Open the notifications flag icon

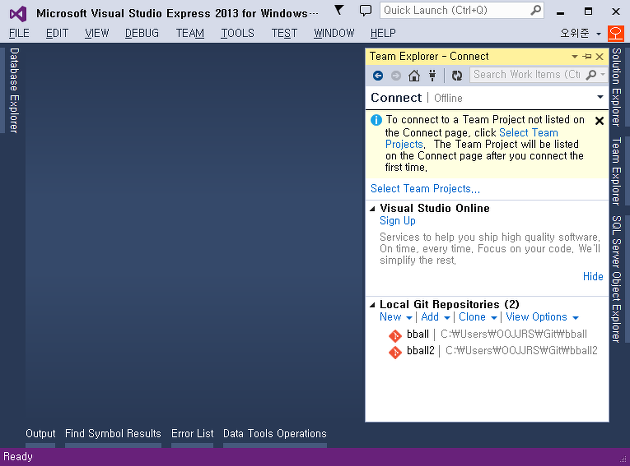click(x=339, y=10)
